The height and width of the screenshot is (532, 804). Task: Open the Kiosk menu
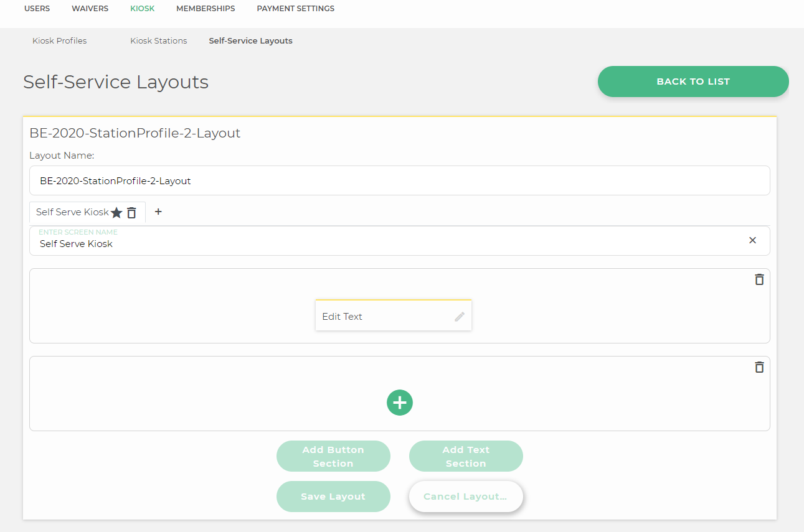(x=143, y=9)
